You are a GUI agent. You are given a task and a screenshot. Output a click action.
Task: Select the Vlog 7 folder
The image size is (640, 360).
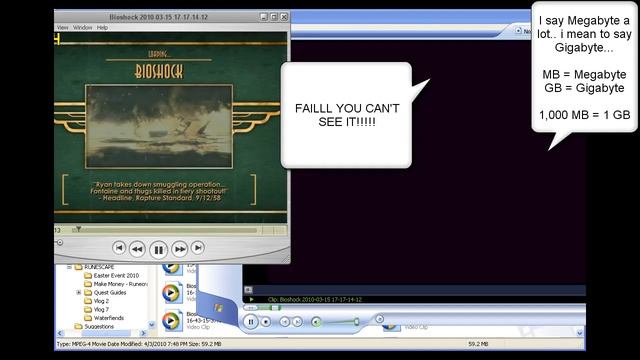point(101,309)
